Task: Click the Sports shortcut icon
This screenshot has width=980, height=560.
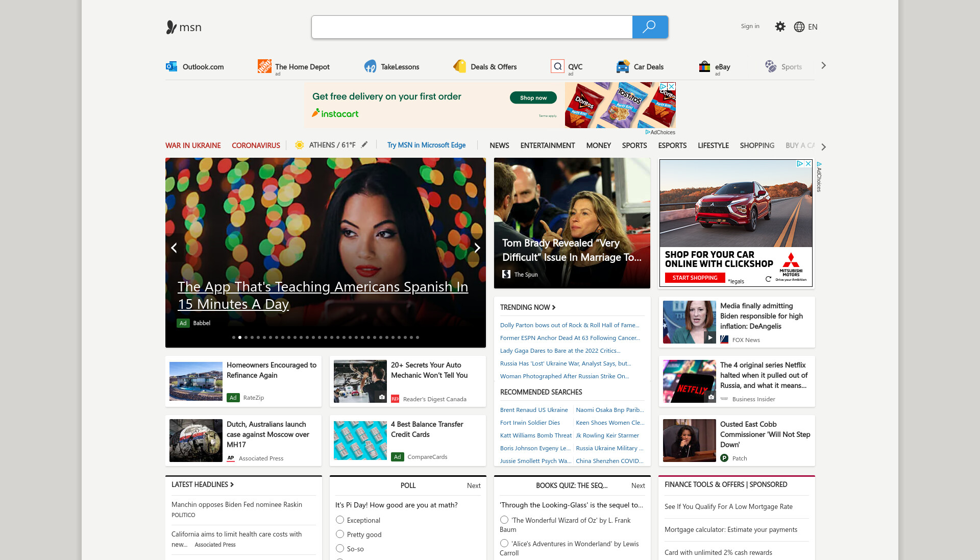Action: pyautogui.click(x=770, y=66)
